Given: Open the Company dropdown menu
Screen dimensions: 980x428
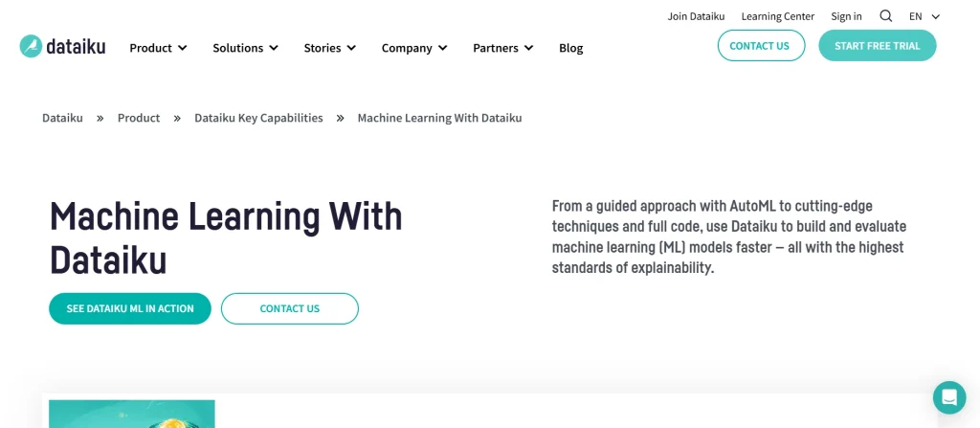Looking at the screenshot, I should pos(413,48).
